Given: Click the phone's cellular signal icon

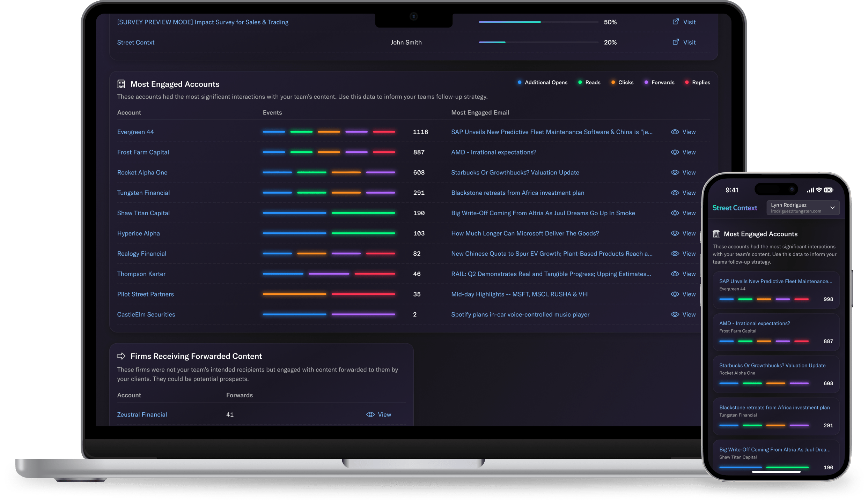Looking at the screenshot, I should click(x=810, y=190).
